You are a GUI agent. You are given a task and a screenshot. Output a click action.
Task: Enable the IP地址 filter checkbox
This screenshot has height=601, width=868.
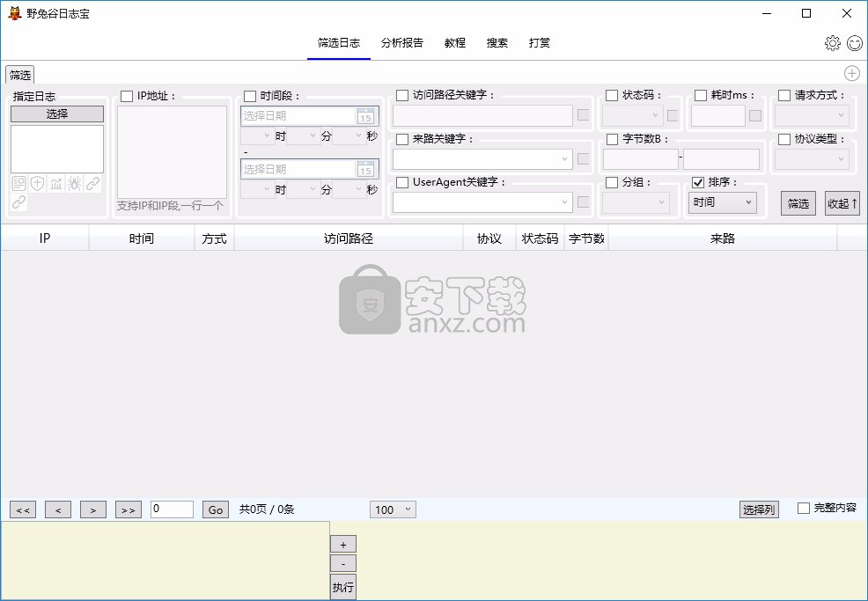(x=127, y=96)
